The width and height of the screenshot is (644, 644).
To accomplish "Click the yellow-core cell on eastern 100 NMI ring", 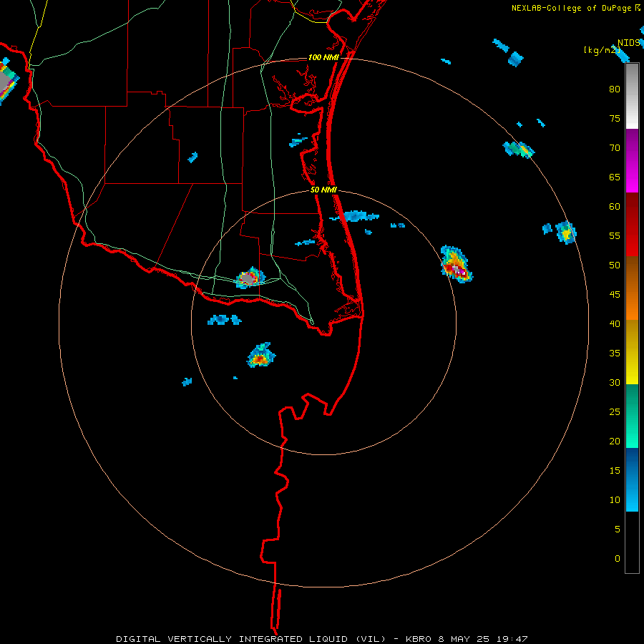I will (x=565, y=232).
